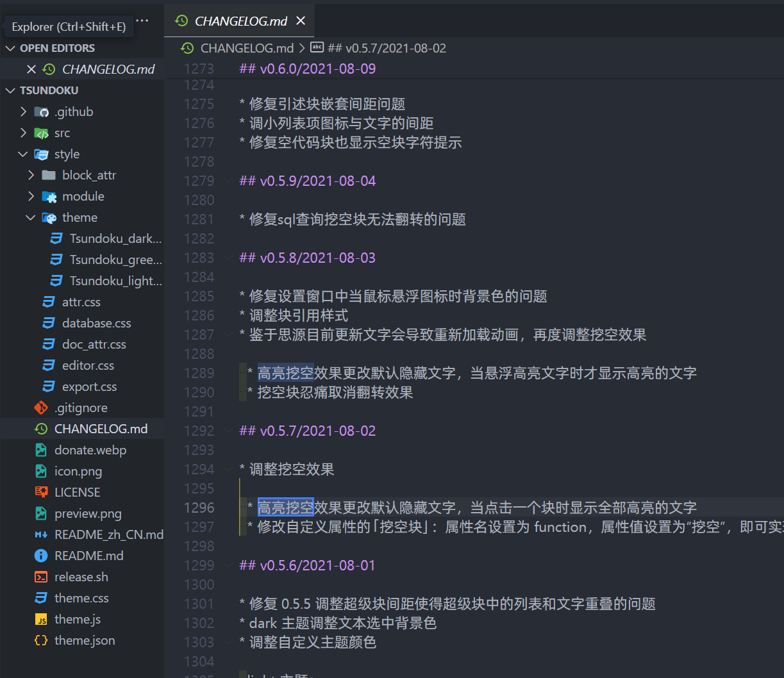Fold the v0.5.8 heading section

229,258
